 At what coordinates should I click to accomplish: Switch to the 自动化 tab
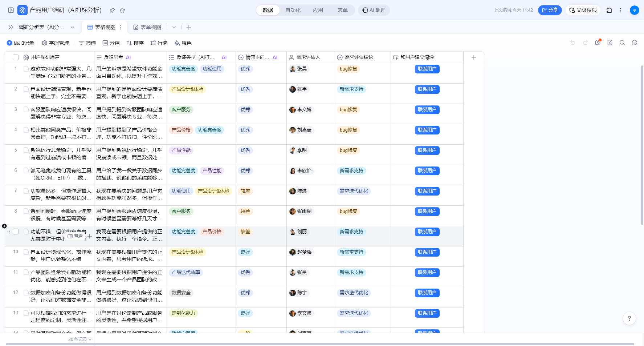293,10
